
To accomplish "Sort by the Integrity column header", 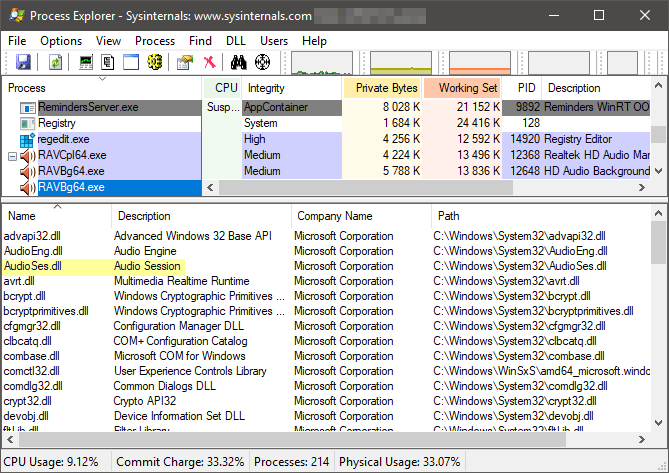I will pyautogui.click(x=292, y=88).
